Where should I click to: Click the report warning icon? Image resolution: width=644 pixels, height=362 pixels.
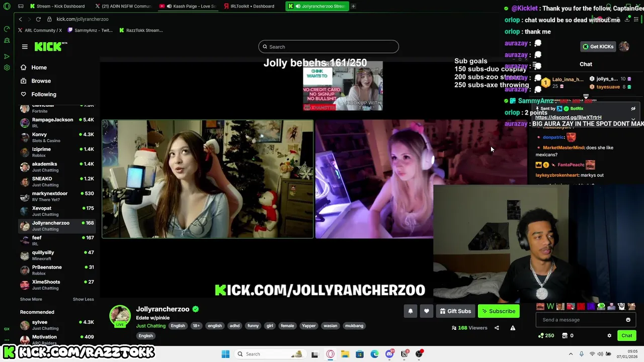click(513, 328)
